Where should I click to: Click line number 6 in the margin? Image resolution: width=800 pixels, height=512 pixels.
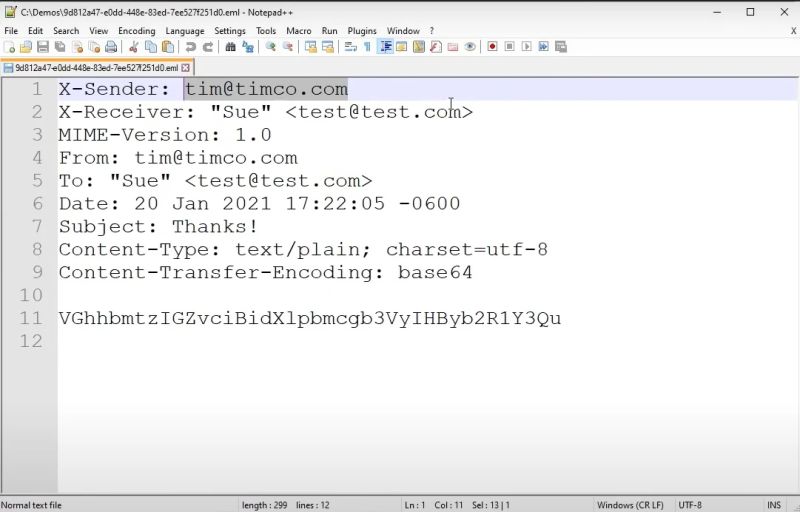point(37,203)
